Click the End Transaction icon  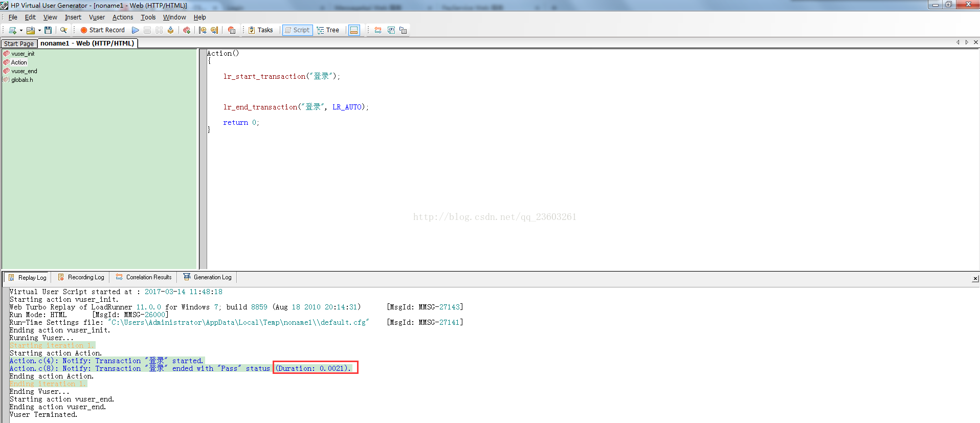[x=214, y=30]
